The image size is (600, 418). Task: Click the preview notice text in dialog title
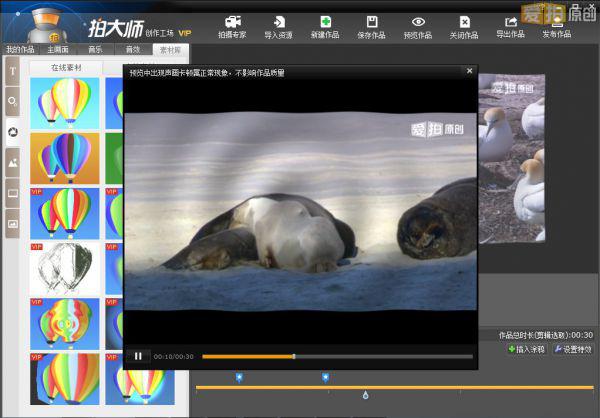click(207, 72)
